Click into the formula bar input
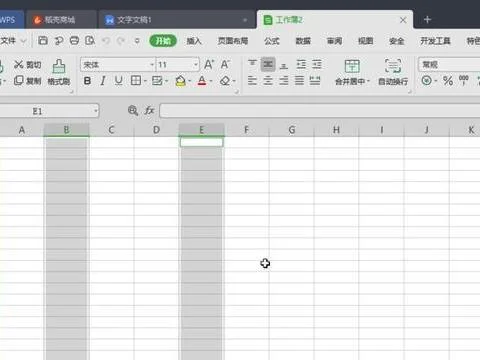480x360 pixels. click(320, 111)
